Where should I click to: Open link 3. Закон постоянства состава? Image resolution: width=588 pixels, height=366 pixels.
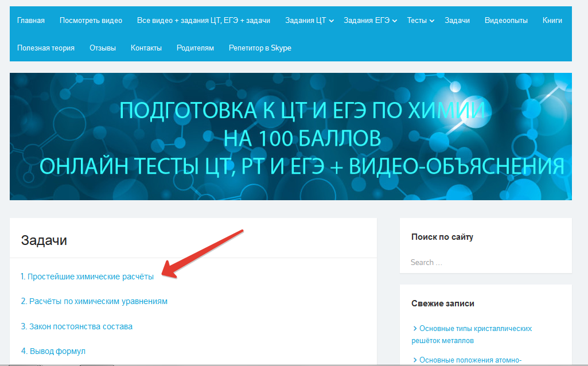tap(76, 326)
